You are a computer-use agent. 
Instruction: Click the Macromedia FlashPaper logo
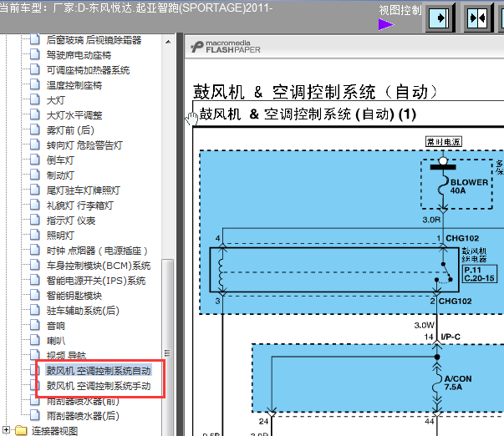[226, 47]
